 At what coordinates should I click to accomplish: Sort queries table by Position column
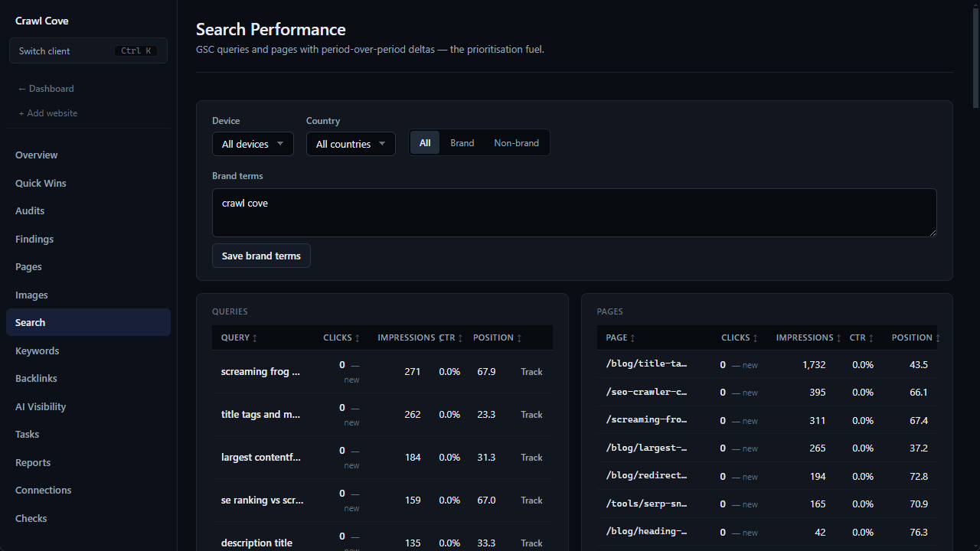(498, 337)
